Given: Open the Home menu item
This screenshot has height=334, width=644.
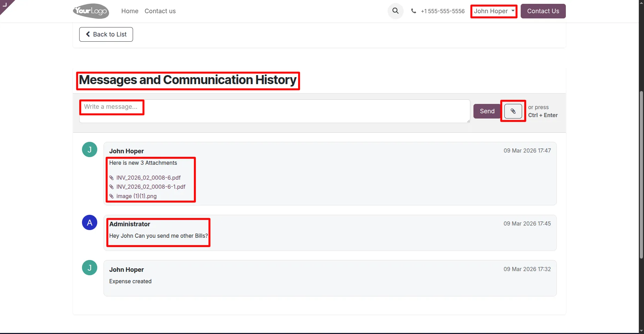Looking at the screenshot, I should tap(130, 11).
